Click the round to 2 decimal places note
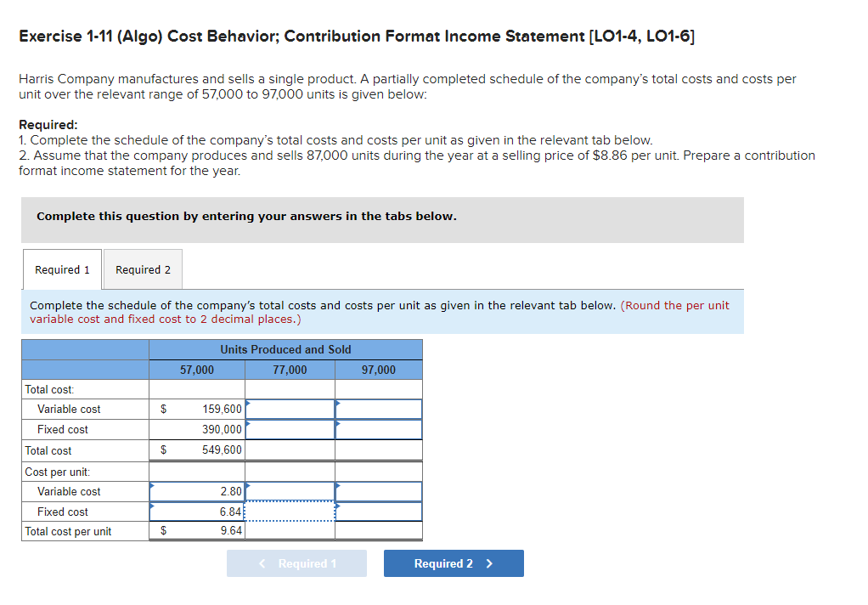The width and height of the screenshot is (868, 605). click(380, 312)
